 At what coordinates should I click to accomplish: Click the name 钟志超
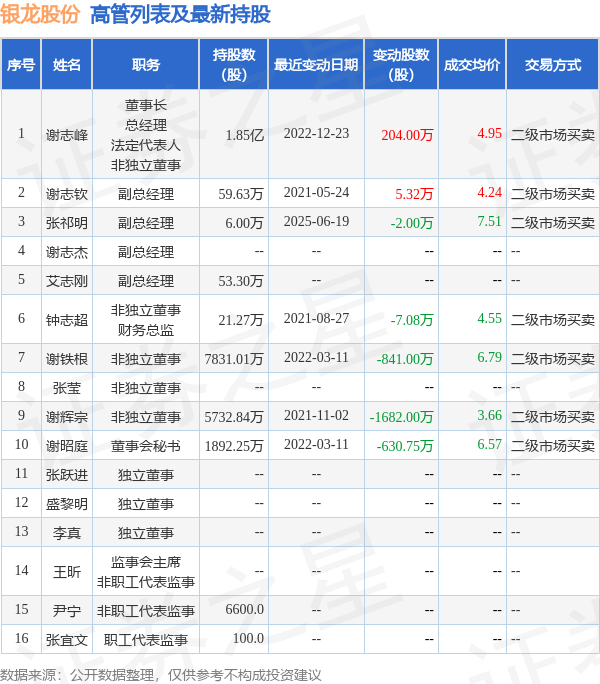67,320
